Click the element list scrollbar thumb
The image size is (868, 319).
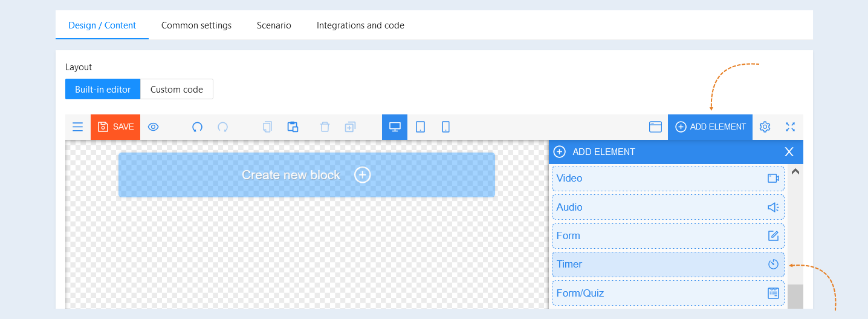[795, 297]
